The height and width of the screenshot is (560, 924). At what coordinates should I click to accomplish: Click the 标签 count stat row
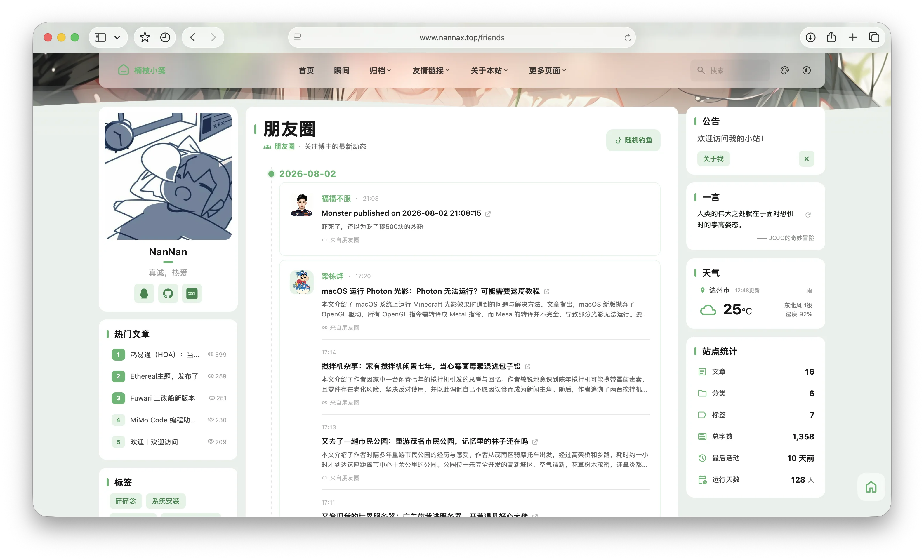756,415
